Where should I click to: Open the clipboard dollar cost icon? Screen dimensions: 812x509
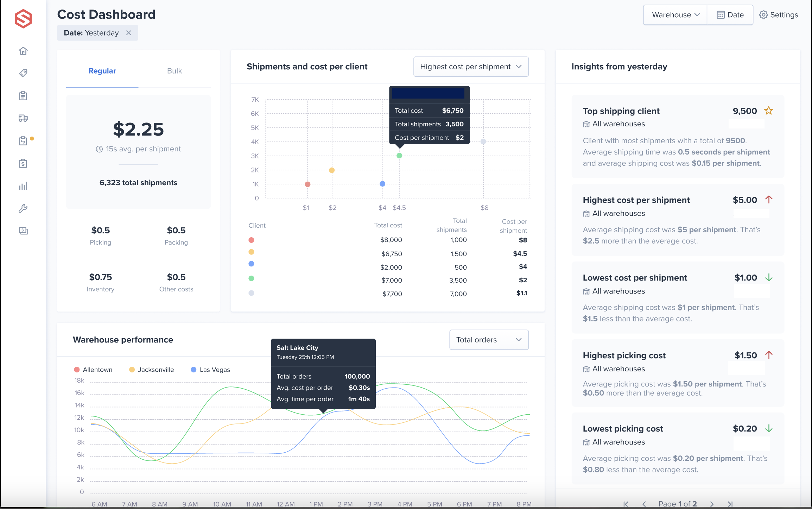point(23,163)
